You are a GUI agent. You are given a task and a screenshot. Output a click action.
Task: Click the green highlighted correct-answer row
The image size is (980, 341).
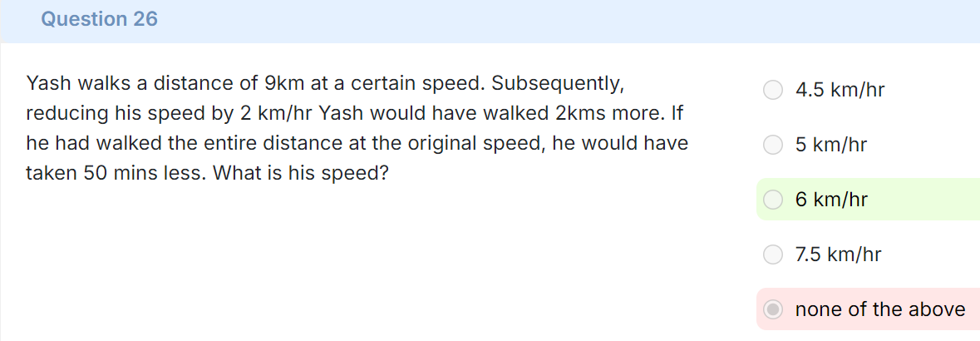tap(868, 200)
